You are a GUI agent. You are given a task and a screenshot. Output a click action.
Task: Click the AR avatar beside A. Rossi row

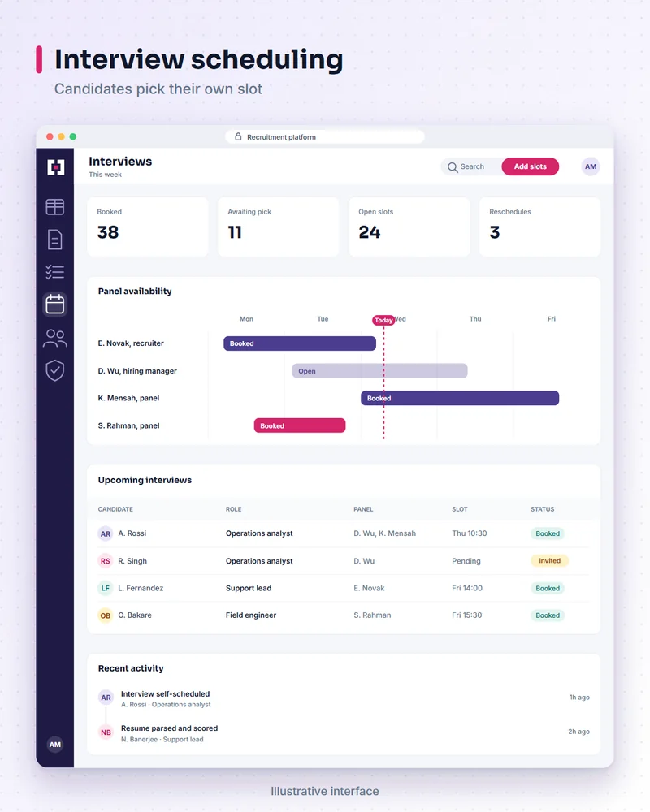tap(106, 533)
